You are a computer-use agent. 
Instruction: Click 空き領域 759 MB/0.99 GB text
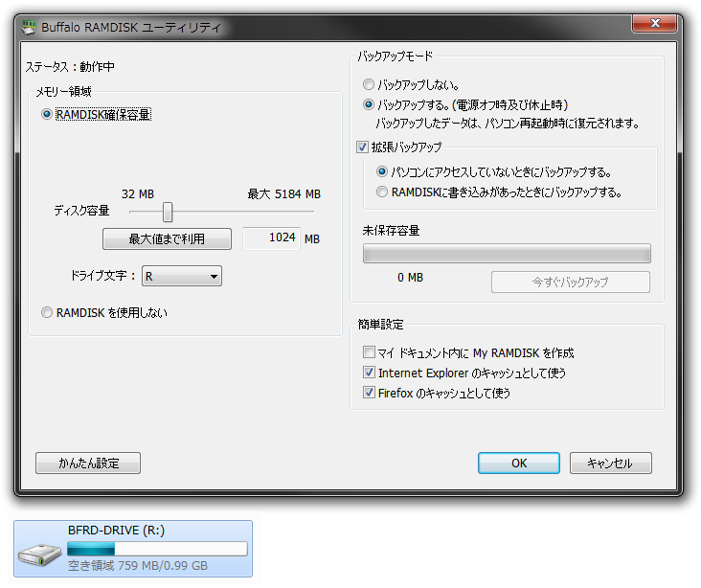(x=138, y=566)
